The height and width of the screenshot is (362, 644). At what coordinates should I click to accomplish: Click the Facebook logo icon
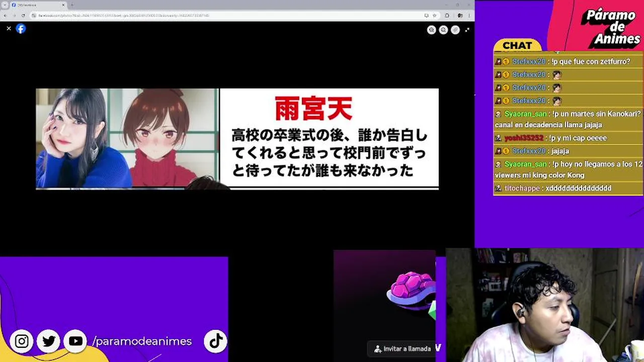[x=21, y=29]
